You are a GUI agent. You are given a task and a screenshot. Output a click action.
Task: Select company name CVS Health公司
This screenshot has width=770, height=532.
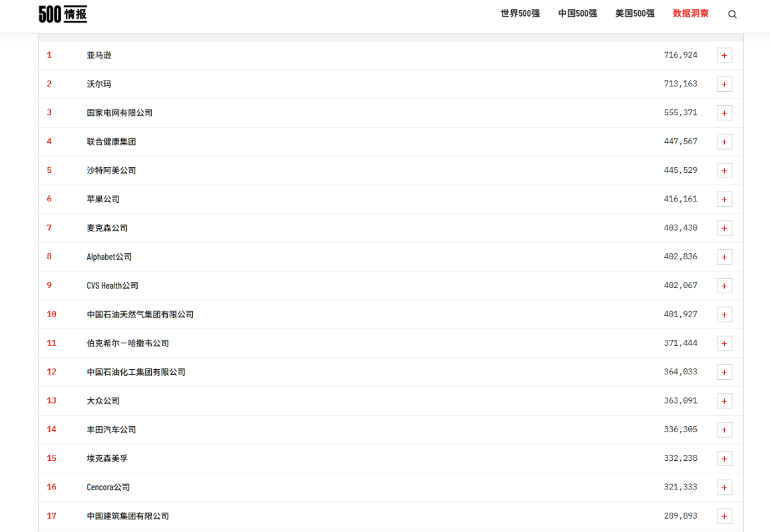112,286
